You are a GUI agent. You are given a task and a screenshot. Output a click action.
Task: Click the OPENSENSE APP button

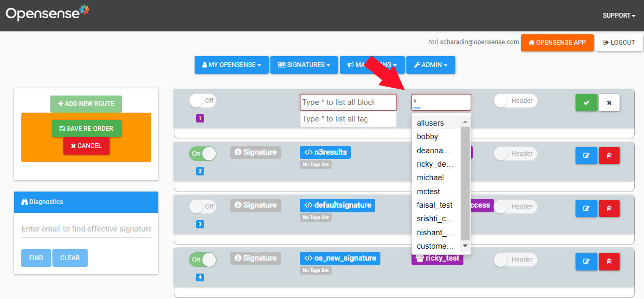pyautogui.click(x=557, y=43)
